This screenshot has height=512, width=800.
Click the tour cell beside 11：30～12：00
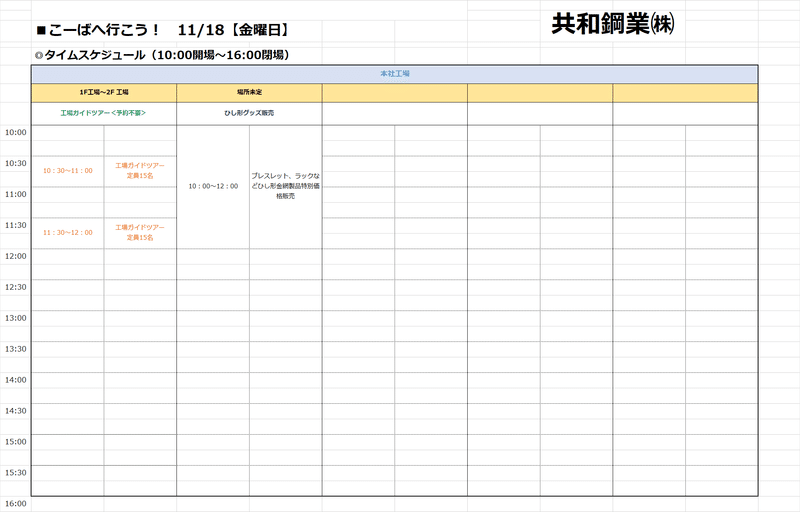(x=140, y=233)
